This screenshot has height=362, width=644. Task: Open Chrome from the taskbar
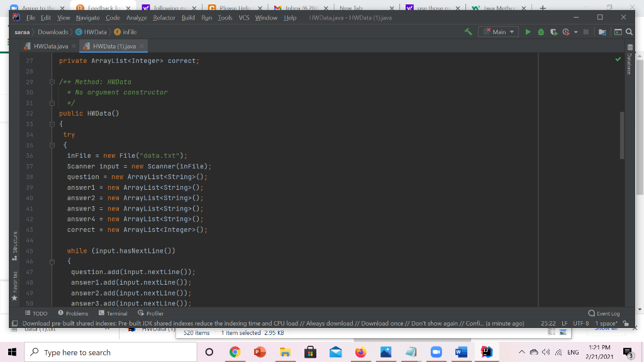235,352
